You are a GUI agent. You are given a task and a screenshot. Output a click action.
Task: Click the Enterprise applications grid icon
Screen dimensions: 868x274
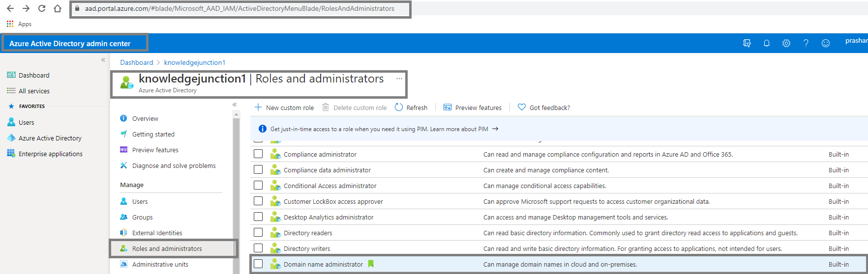(x=11, y=153)
